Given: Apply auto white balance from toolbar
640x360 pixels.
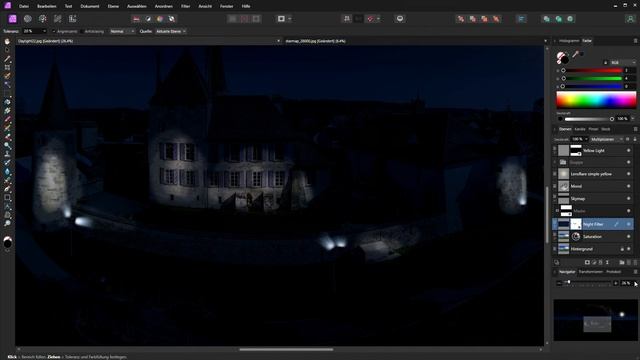Looking at the screenshot, I should [x=172, y=19].
